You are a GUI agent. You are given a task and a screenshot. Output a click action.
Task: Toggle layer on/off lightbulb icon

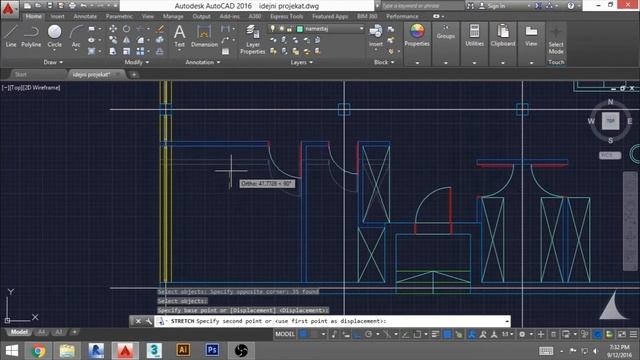(x=273, y=29)
